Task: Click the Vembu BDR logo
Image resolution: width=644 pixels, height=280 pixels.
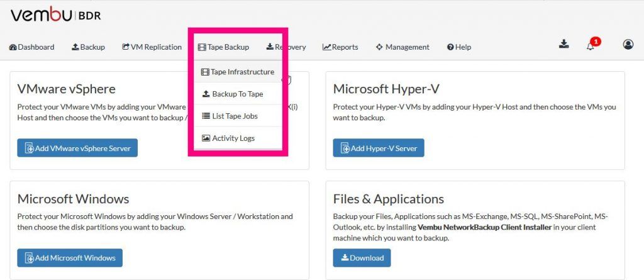Action: coord(55,15)
